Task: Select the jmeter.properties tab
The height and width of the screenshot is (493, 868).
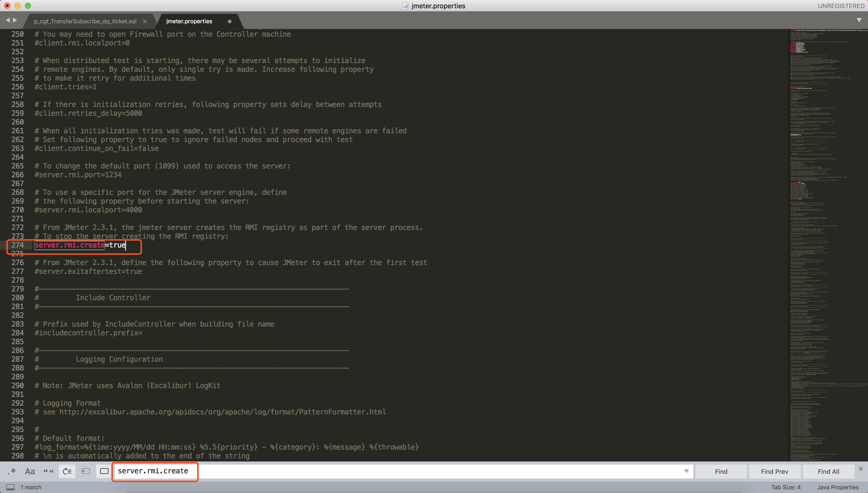Action: pos(189,21)
